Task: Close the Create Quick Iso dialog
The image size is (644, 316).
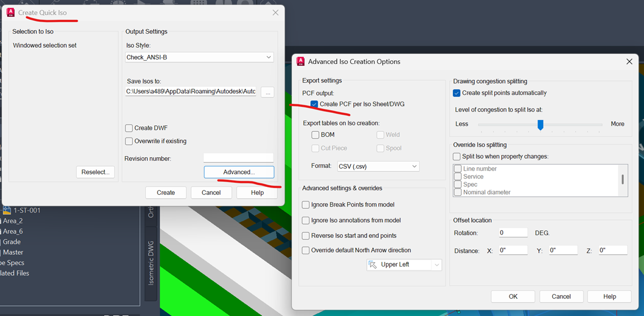Action: tap(276, 13)
